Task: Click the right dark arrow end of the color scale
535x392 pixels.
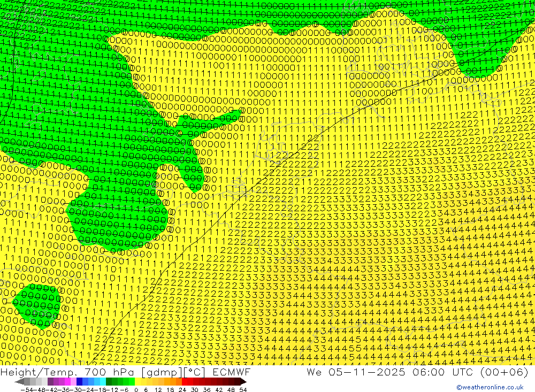Action: [x=243, y=382]
